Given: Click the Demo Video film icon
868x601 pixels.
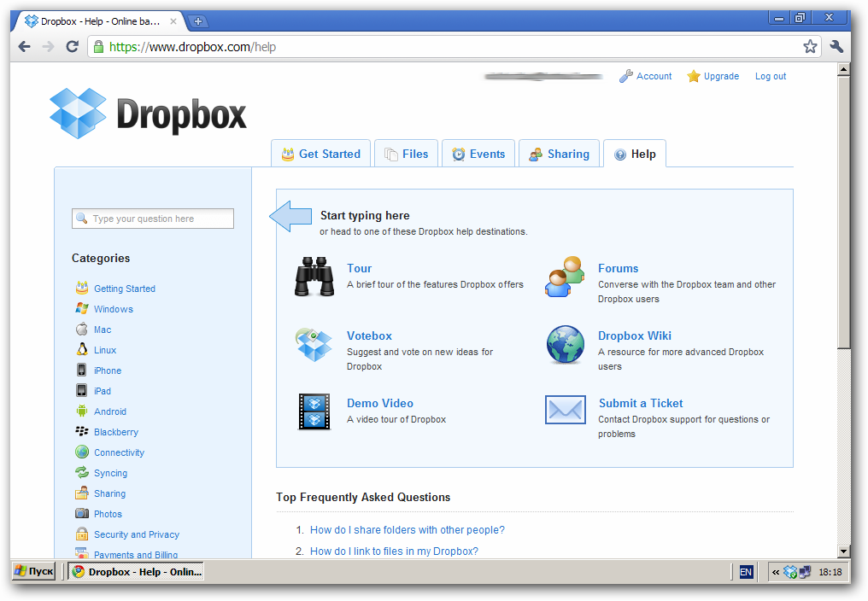Looking at the screenshot, I should [314, 411].
